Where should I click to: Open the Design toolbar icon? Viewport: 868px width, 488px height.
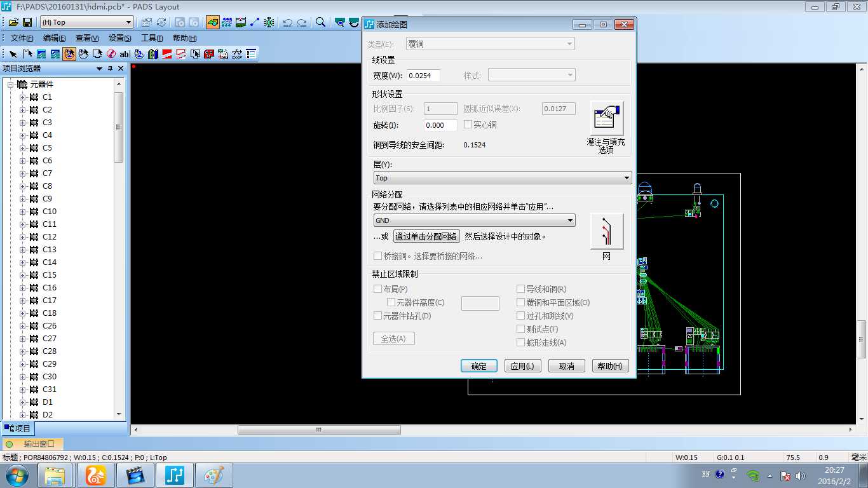click(x=227, y=22)
